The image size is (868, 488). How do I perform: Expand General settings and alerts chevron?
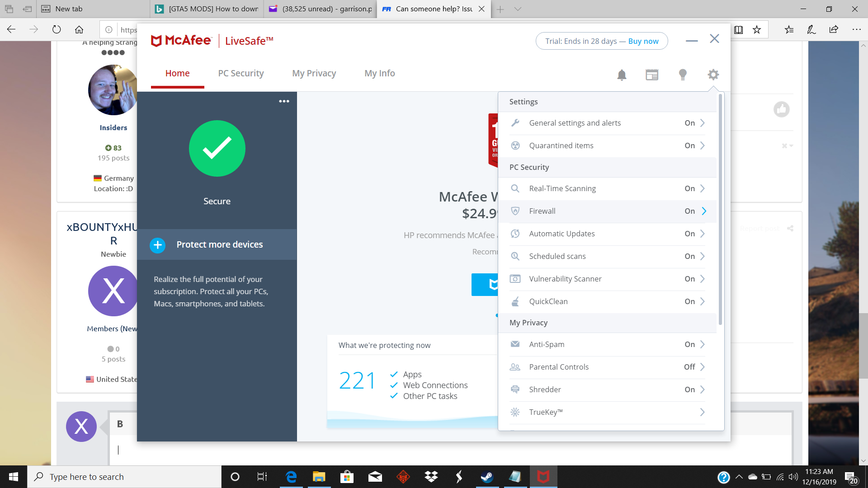pyautogui.click(x=703, y=123)
